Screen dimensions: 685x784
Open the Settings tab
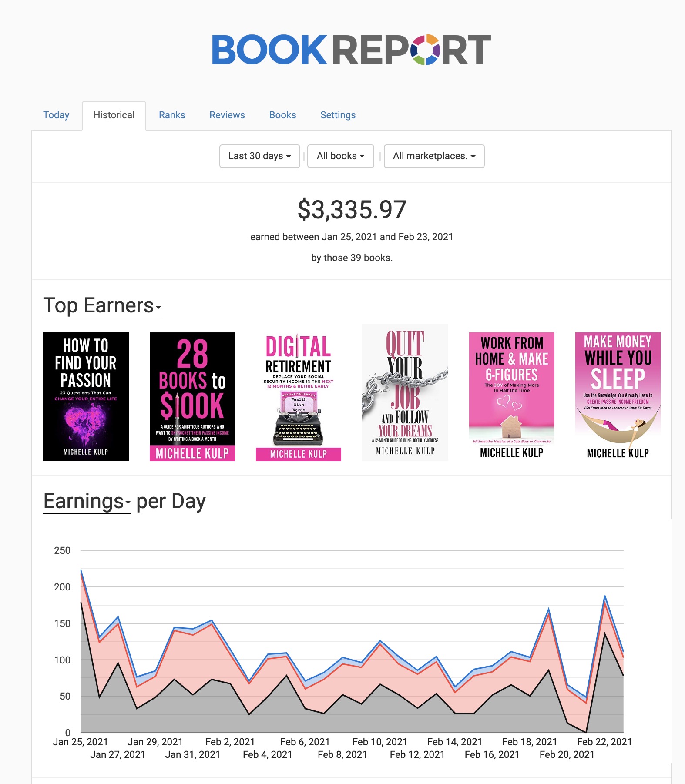[338, 115]
